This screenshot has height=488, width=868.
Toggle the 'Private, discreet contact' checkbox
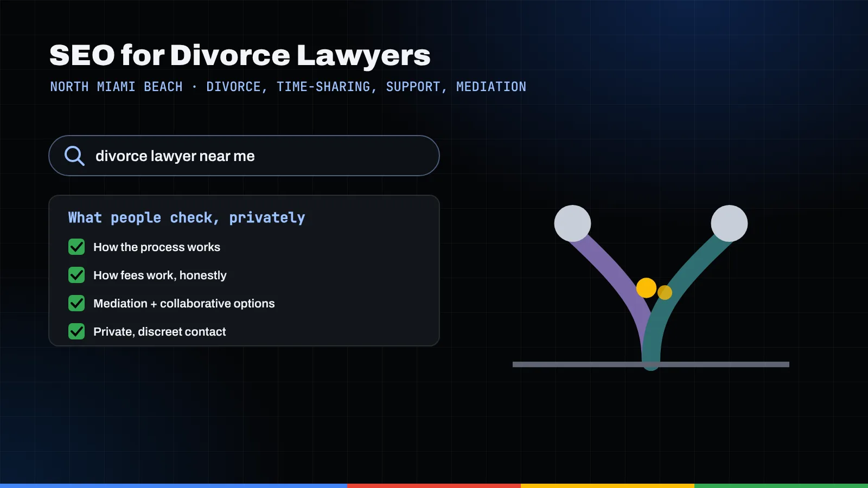76,331
